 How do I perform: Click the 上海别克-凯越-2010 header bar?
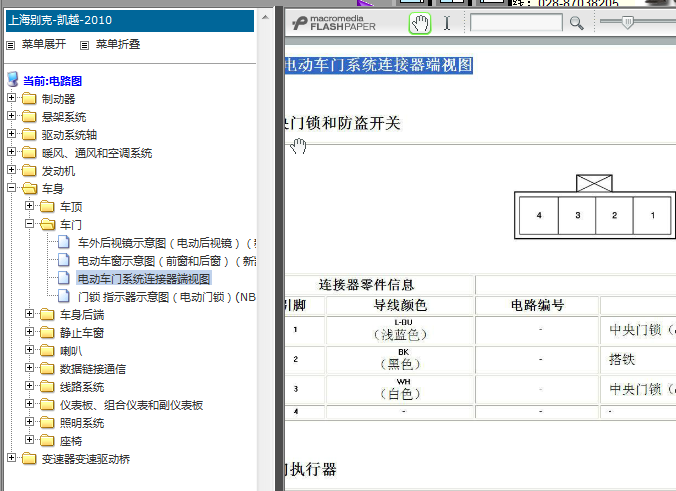click(130, 21)
